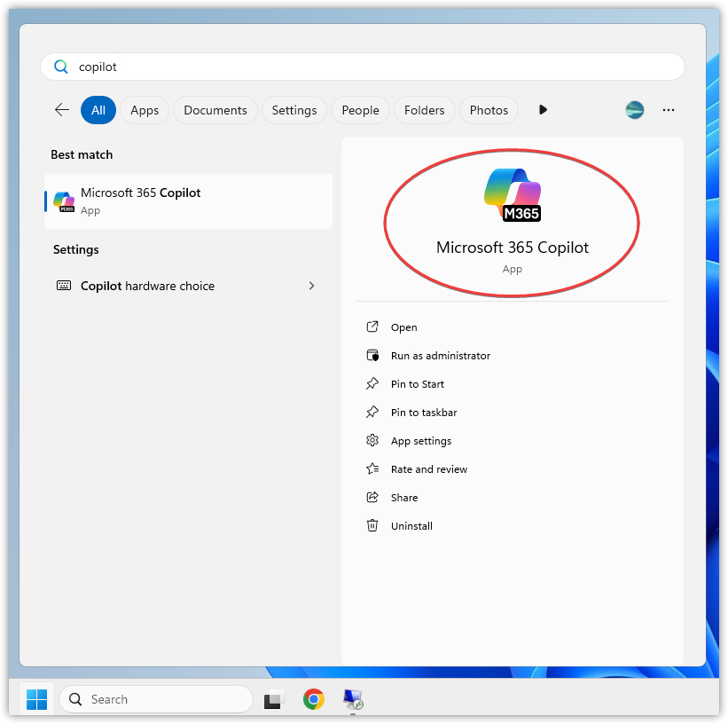The image size is (728, 724).
Task: Open the Windows Start button
Action: pyautogui.click(x=36, y=699)
